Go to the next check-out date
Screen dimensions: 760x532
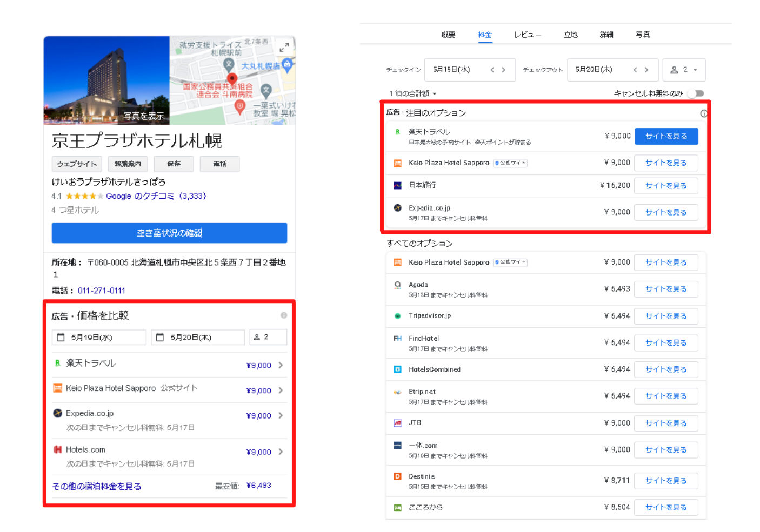646,70
